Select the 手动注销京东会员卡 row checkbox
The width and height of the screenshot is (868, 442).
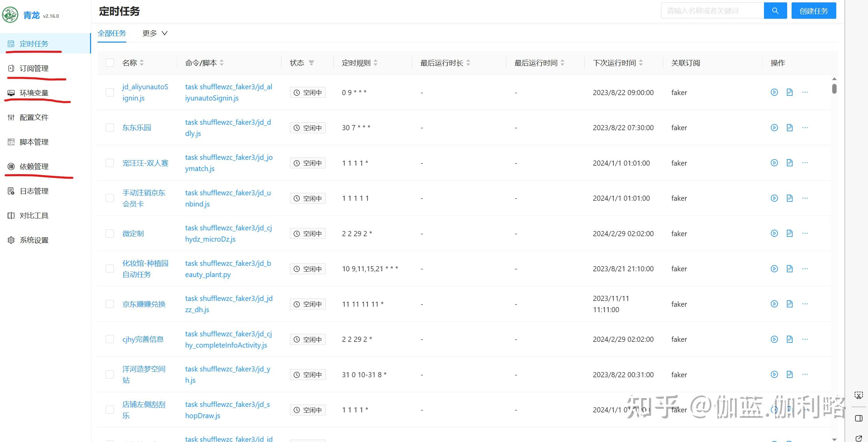(x=109, y=198)
